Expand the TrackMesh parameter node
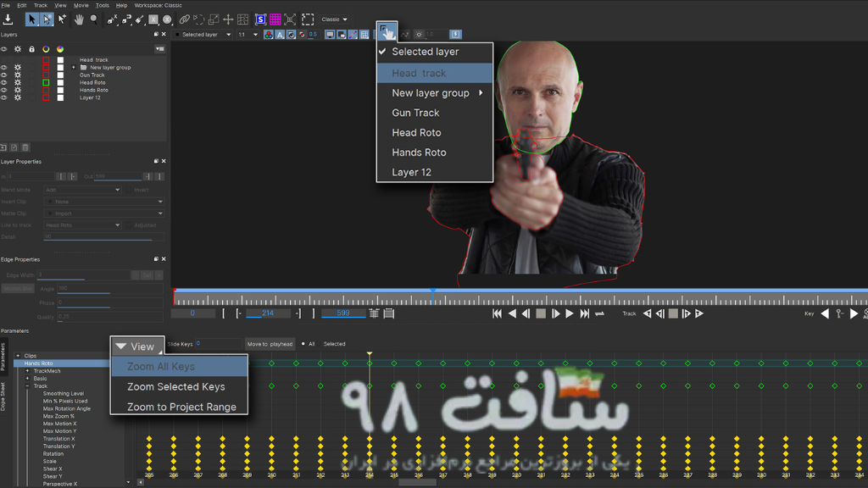Viewport: 868px width, 488px height. (x=28, y=371)
